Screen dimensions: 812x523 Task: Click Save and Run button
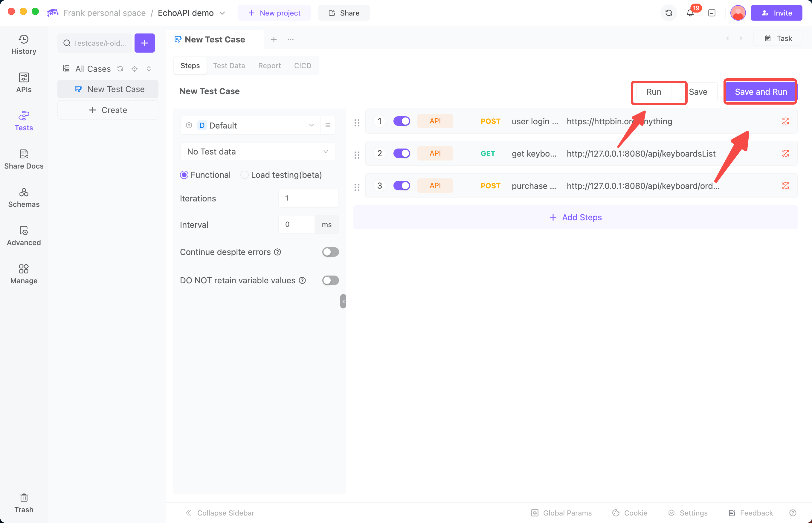point(761,91)
